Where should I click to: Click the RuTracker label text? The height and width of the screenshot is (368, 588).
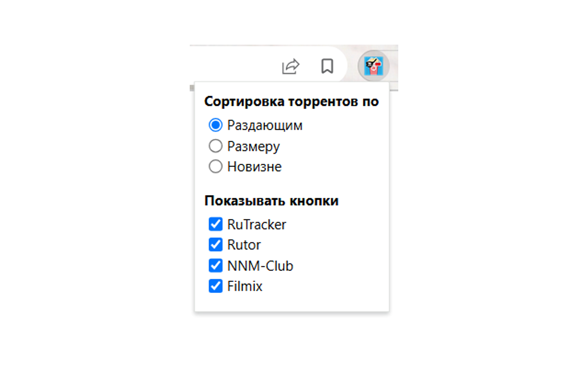(256, 224)
